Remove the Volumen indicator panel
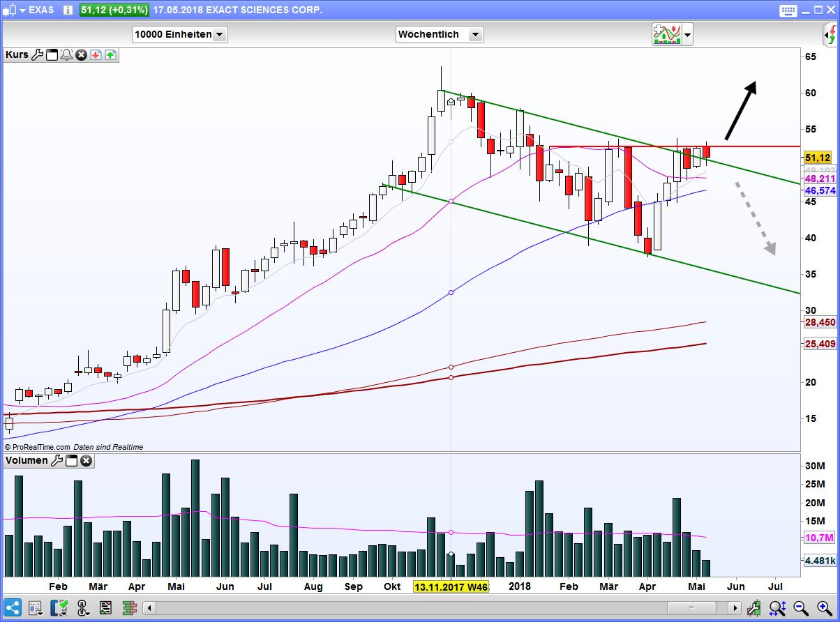Viewport: 840px width, 622px height. pos(86,460)
